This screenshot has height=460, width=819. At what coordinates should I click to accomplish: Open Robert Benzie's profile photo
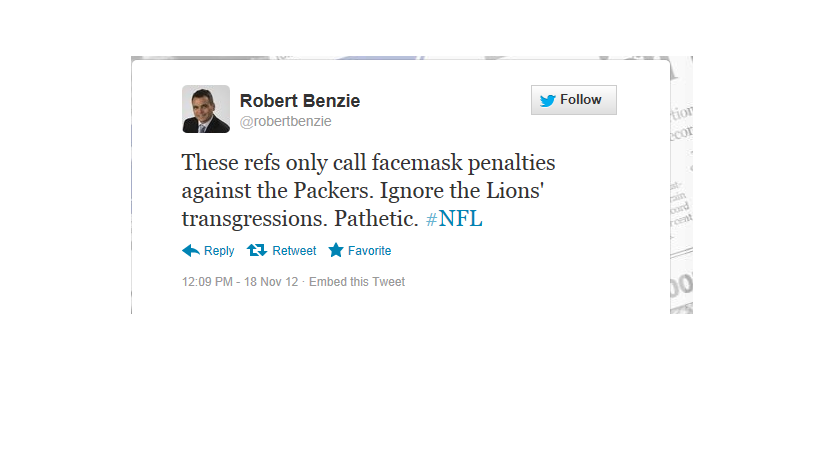(206, 109)
